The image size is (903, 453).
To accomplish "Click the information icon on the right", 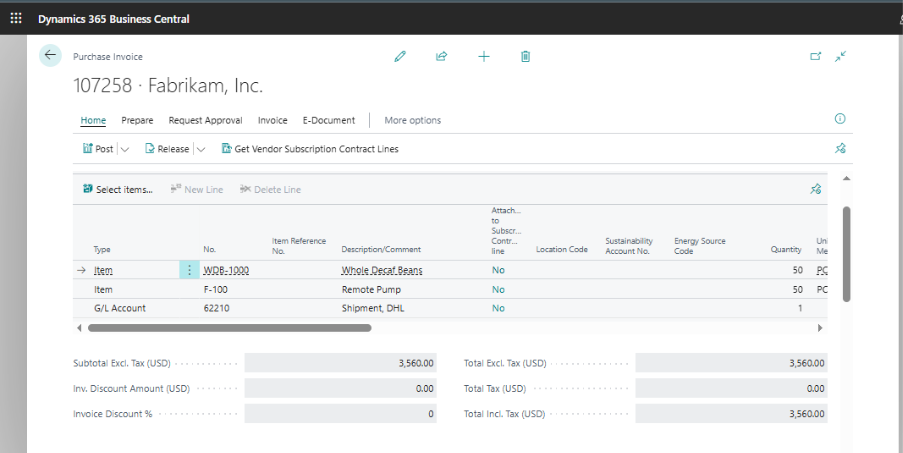I will [840, 119].
